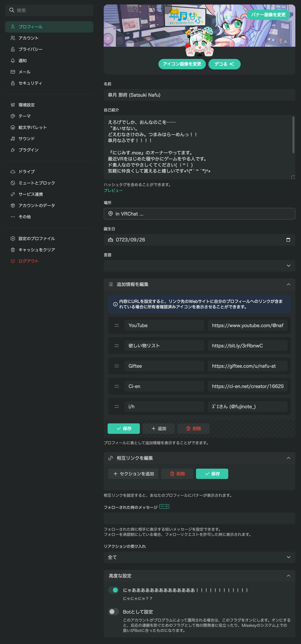Screen dimensions: 301x644
Task: Click the 場所 location input field
Action: click(x=199, y=214)
